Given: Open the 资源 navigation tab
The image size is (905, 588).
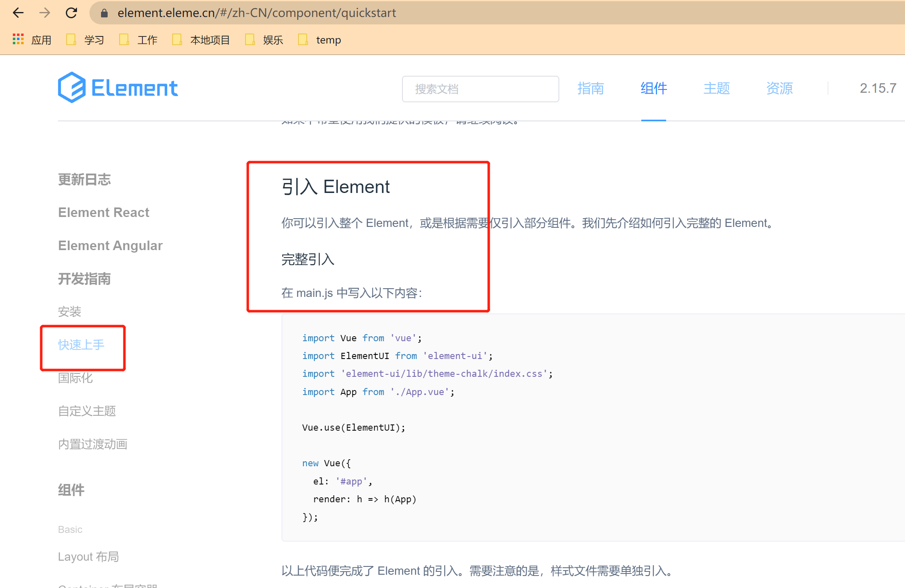Looking at the screenshot, I should (x=780, y=88).
